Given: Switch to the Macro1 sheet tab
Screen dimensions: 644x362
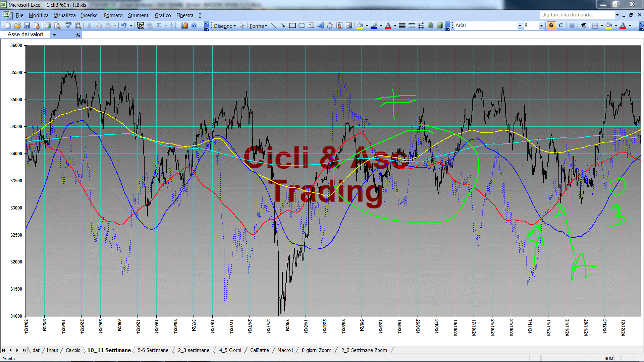Looking at the screenshot, I should [285, 350].
